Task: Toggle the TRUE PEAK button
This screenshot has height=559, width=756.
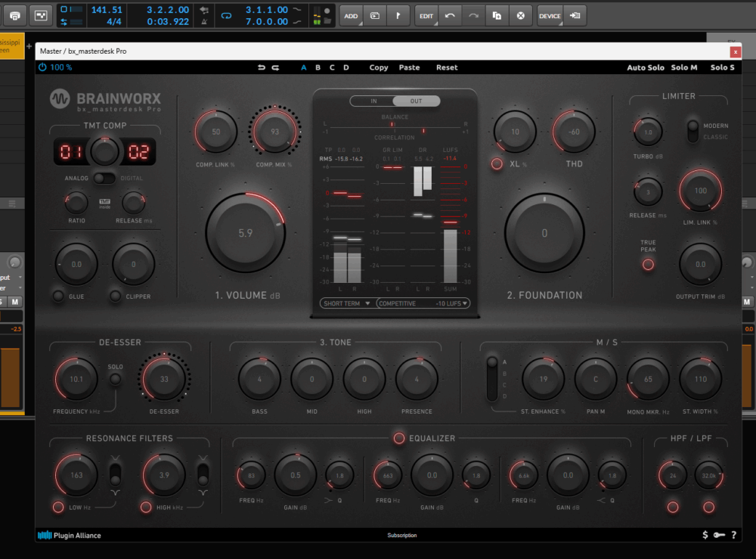Action: click(x=648, y=264)
